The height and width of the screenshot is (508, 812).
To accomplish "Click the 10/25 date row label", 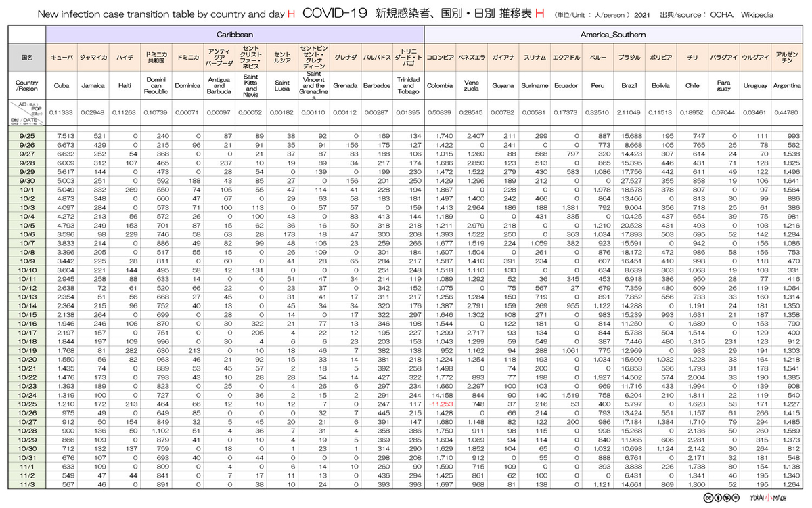I will click(x=28, y=404).
